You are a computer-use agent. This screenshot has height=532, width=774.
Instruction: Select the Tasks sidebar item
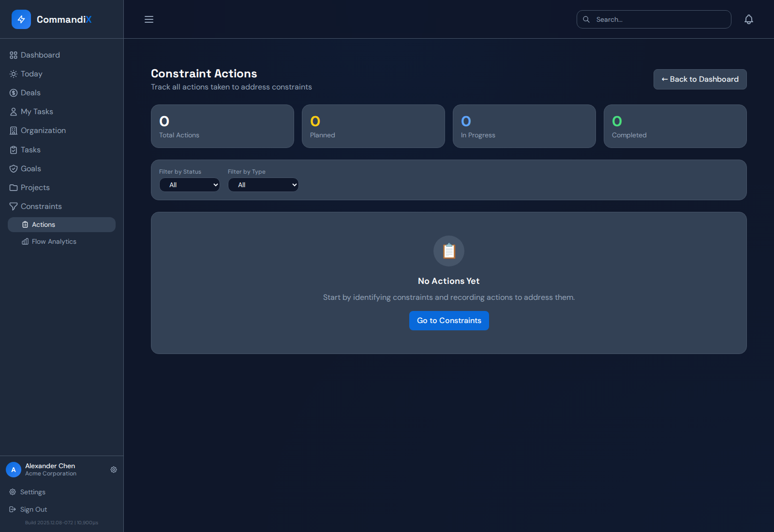61,150
